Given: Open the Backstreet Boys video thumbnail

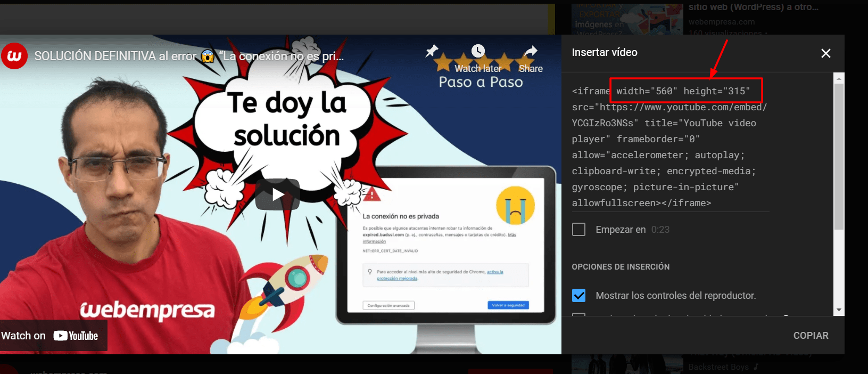Looking at the screenshot, I should click(x=627, y=364).
